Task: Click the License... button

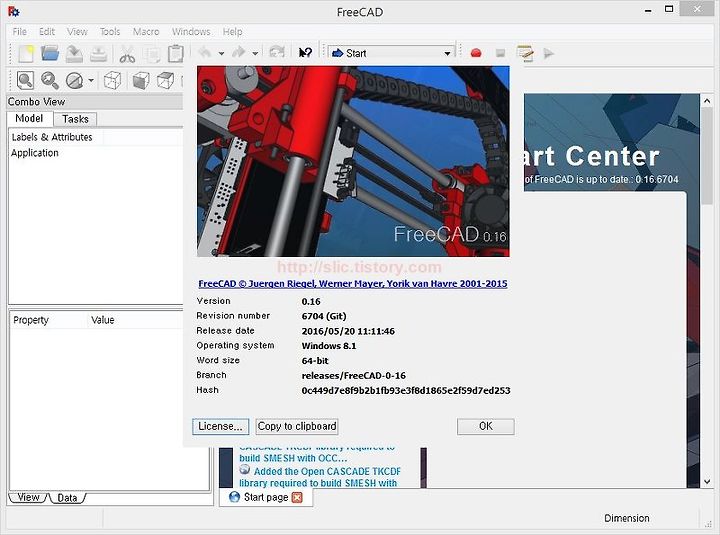Action: pyautogui.click(x=220, y=426)
